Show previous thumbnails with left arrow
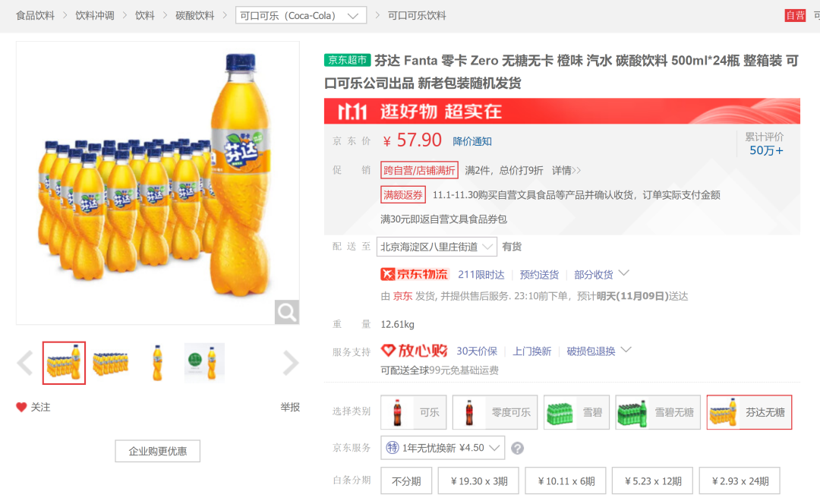This screenshot has height=504, width=820. click(x=24, y=364)
